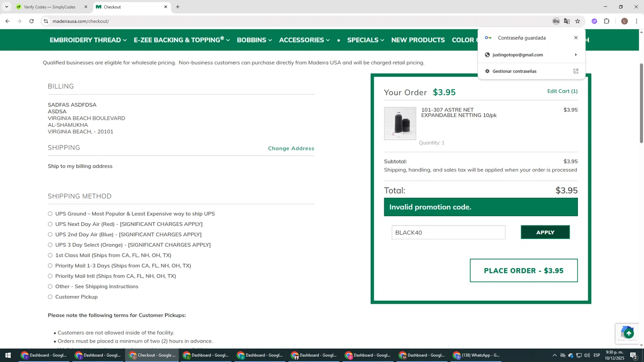Select UPS 3 Day Select (Orange)

[x=50, y=245]
